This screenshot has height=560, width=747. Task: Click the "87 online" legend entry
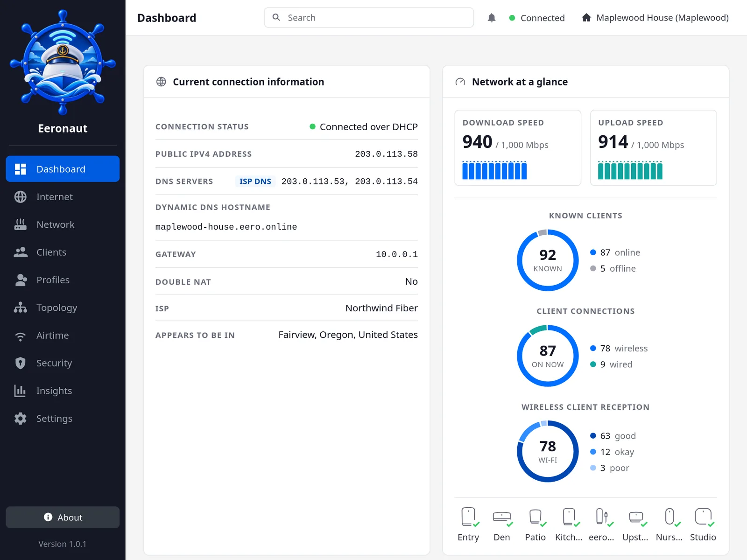615,252
